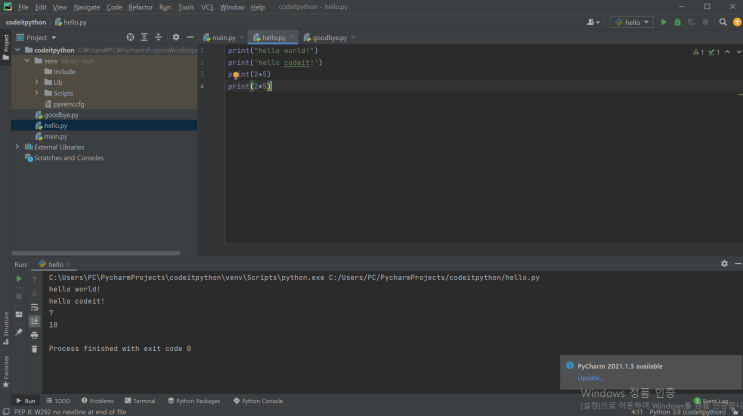Screen dimensions: 743x416
Task: Open the hello run configuration dropdown
Action: pyautogui.click(x=631, y=22)
